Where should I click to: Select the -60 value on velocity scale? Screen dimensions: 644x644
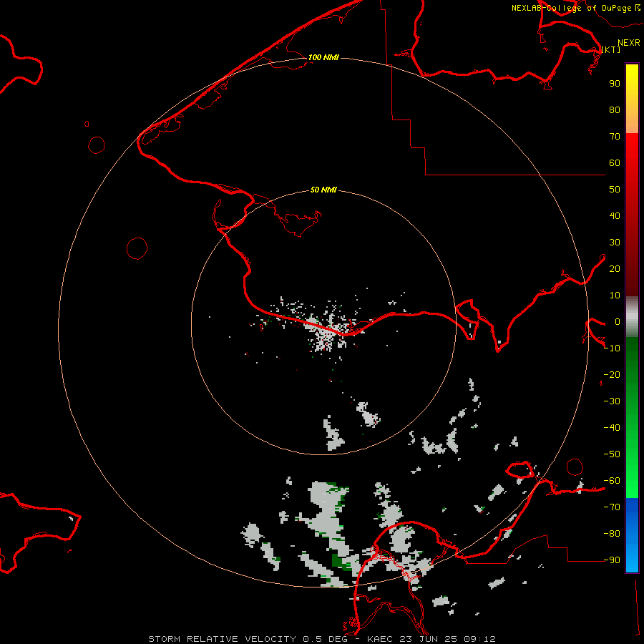click(612, 481)
